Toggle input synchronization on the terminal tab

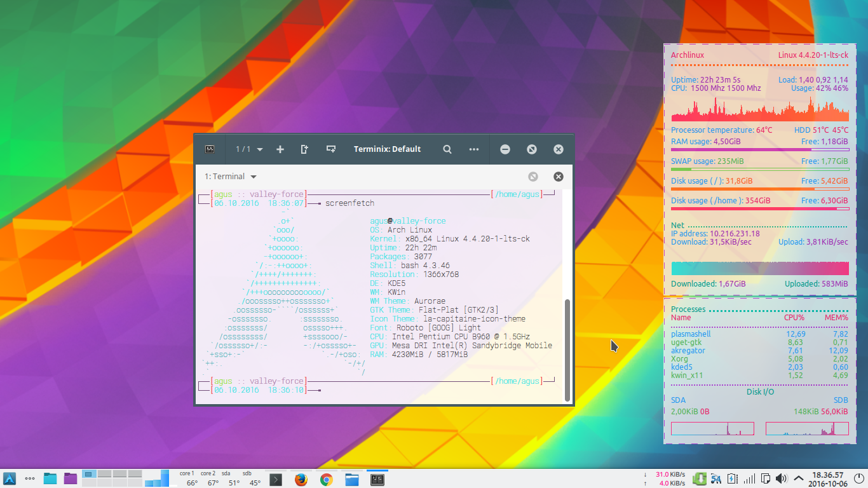coord(532,176)
